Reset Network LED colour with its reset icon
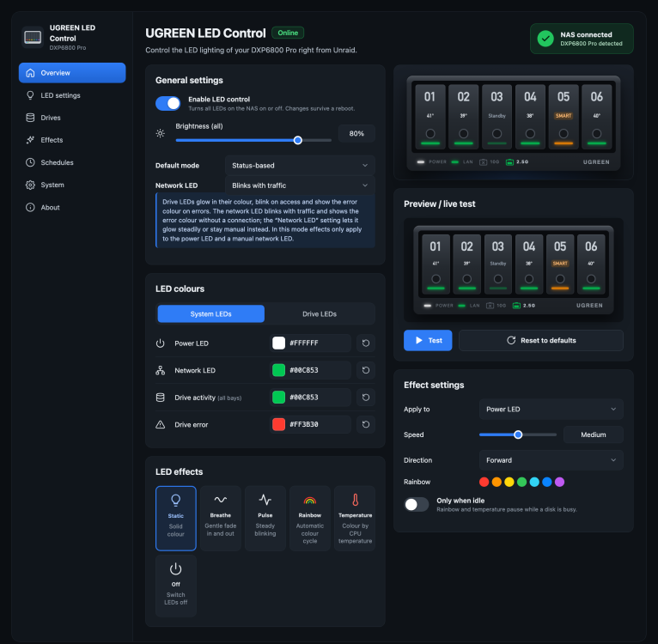The height and width of the screenshot is (644, 658). pyautogui.click(x=366, y=370)
